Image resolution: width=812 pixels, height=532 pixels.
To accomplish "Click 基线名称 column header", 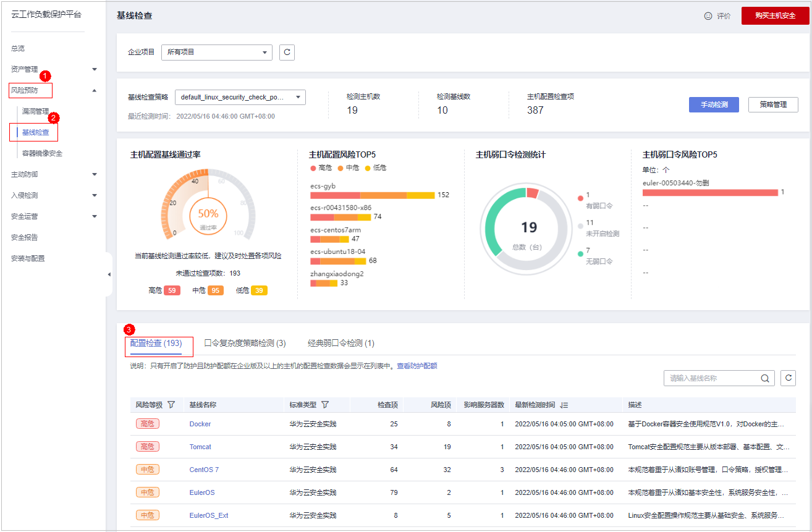I will [x=203, y=405].
